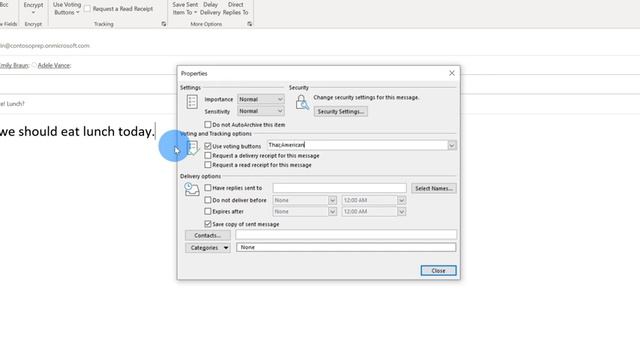
Task: Expand the voting buttons options dropdown
Action: (452, 145)
